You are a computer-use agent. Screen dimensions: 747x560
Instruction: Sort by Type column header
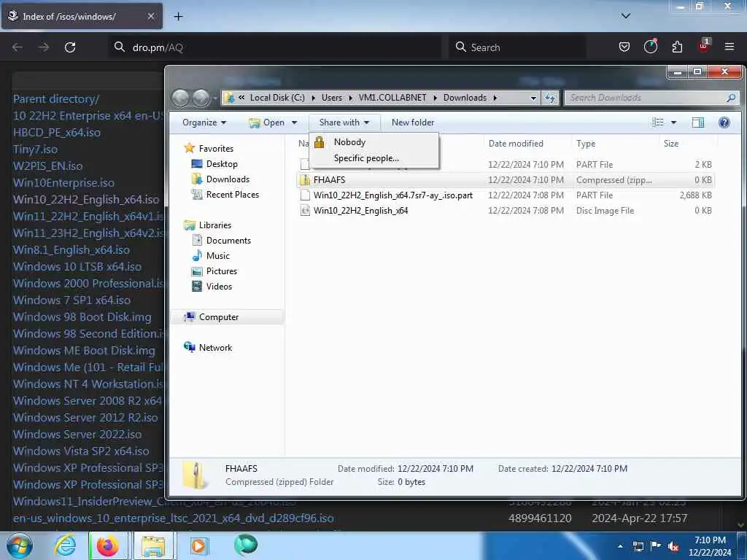click(586, 144)
